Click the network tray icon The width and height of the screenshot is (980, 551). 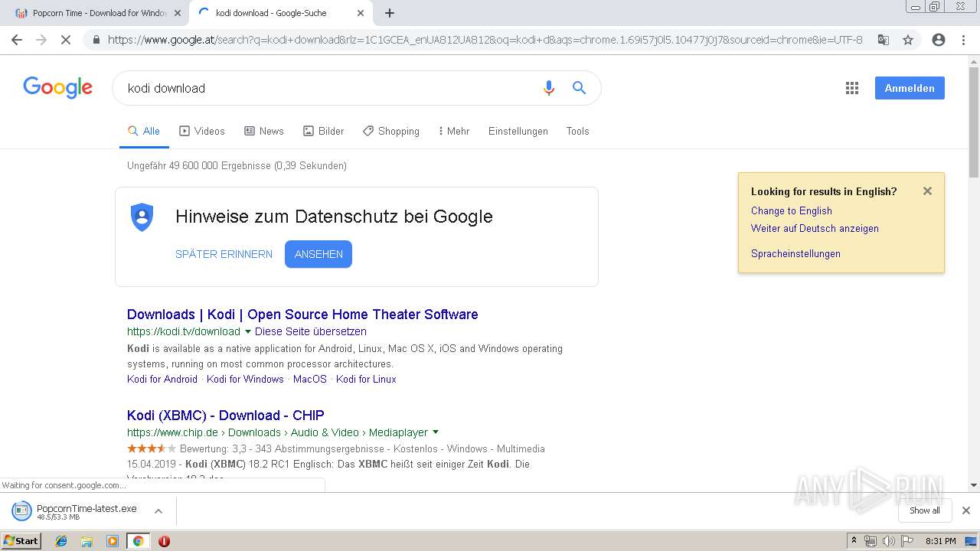[871, 541]
